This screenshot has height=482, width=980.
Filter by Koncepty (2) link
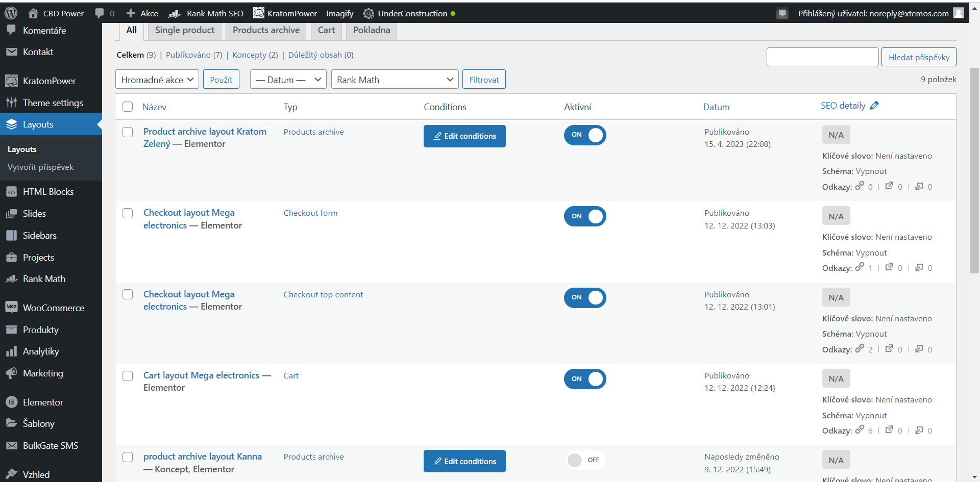[255, 55]
